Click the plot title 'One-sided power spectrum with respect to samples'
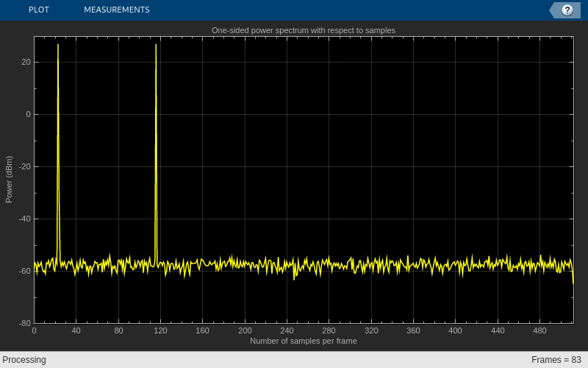 [303, 30]
